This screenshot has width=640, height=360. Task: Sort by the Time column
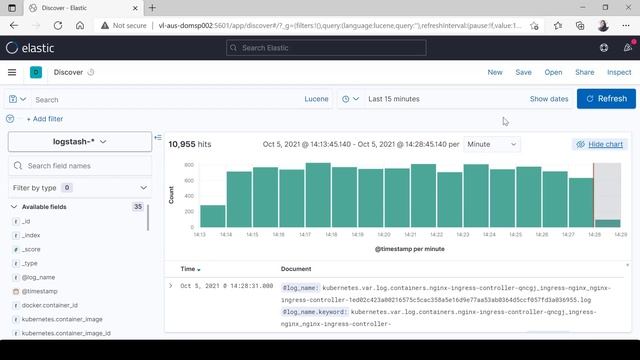pyautogui.click(x=190, y=269)
